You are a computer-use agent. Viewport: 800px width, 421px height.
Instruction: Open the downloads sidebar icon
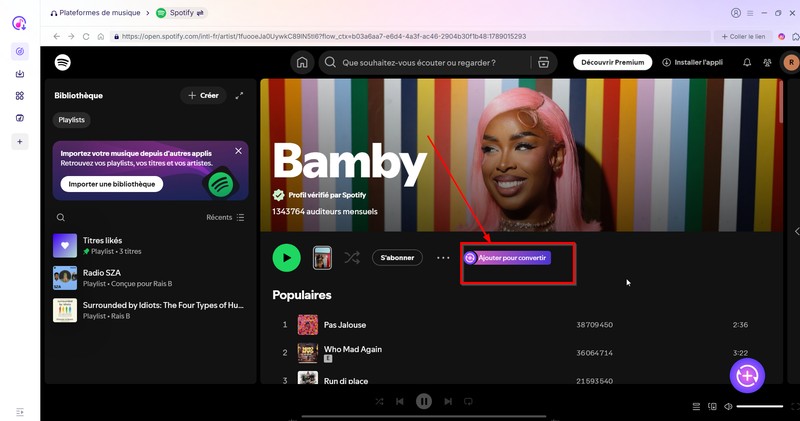[x=20, y=74]
